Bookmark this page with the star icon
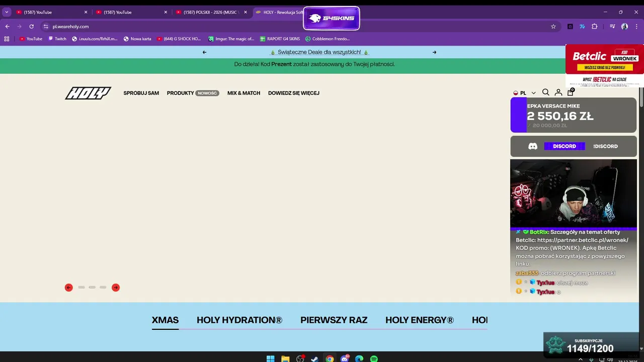 (x=553, y=26)
